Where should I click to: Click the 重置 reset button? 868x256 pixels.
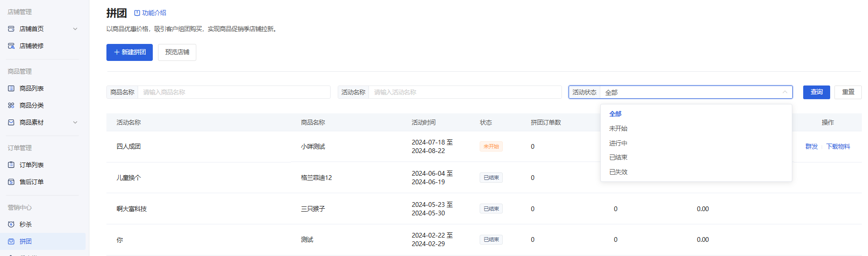(848, 92)
